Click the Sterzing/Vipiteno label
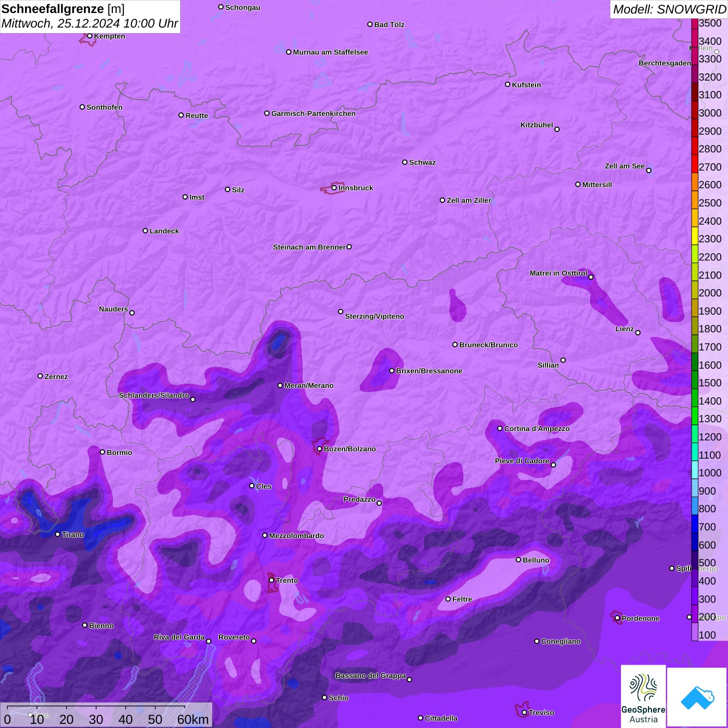 click(375, 316)
